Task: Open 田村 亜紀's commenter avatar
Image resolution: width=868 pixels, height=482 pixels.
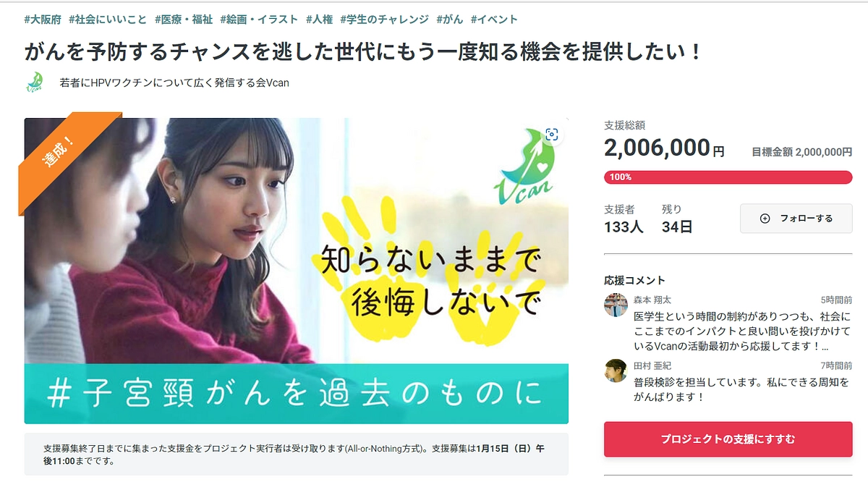Action: 616,371
